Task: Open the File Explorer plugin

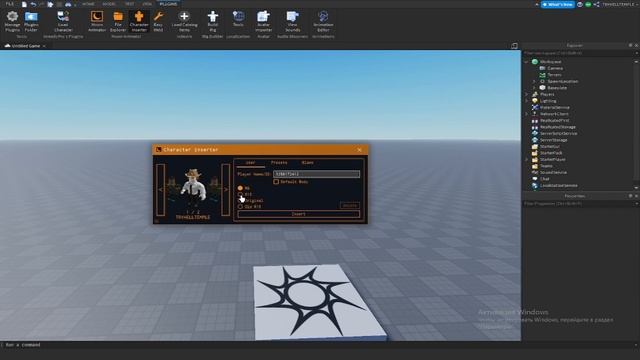Action: [118, 21]
